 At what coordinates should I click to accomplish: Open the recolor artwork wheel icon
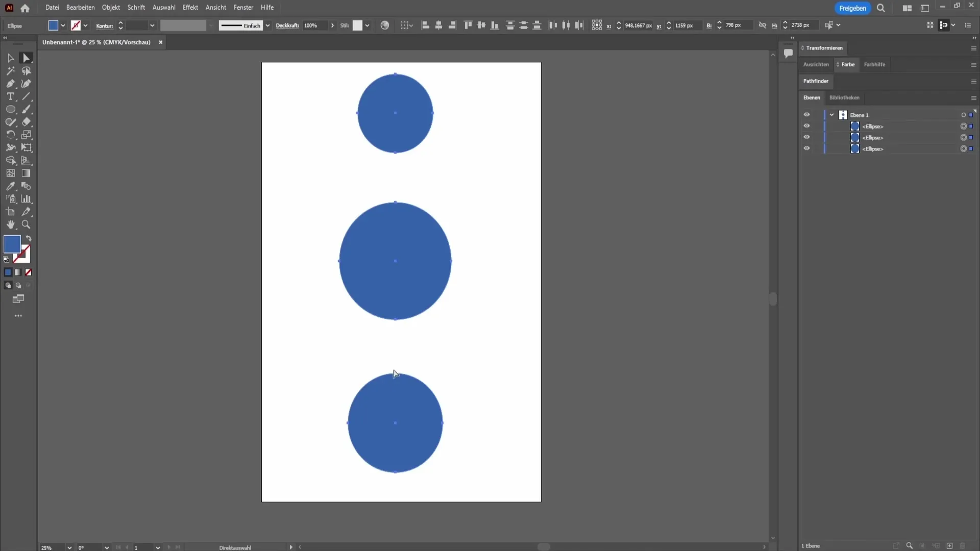coord(385,25)
